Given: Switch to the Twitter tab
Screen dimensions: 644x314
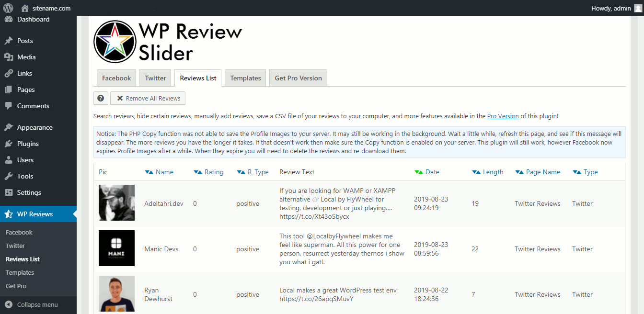Looking at the screenshot, I should 155,78.
